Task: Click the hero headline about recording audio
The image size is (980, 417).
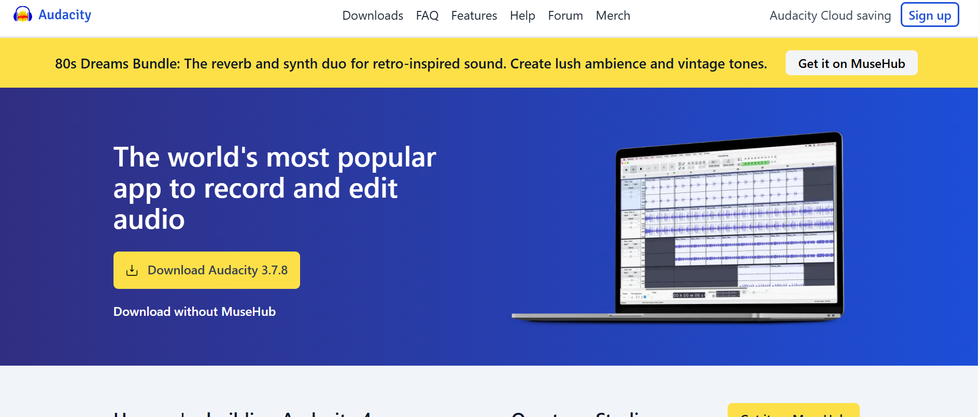Action: (x=275, y=188)
